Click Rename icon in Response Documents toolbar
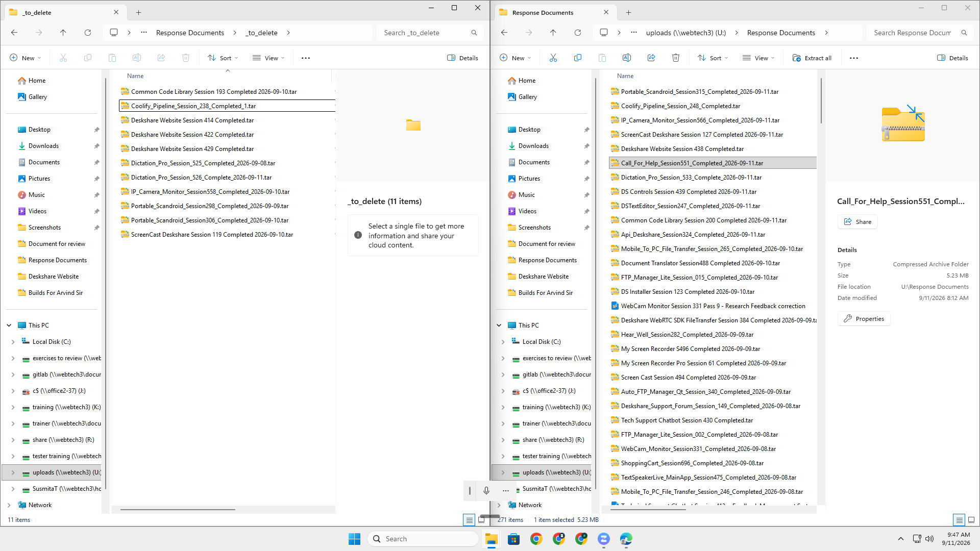Image resolution: width=980 pixels, height=551 pixels. (626, 58)
